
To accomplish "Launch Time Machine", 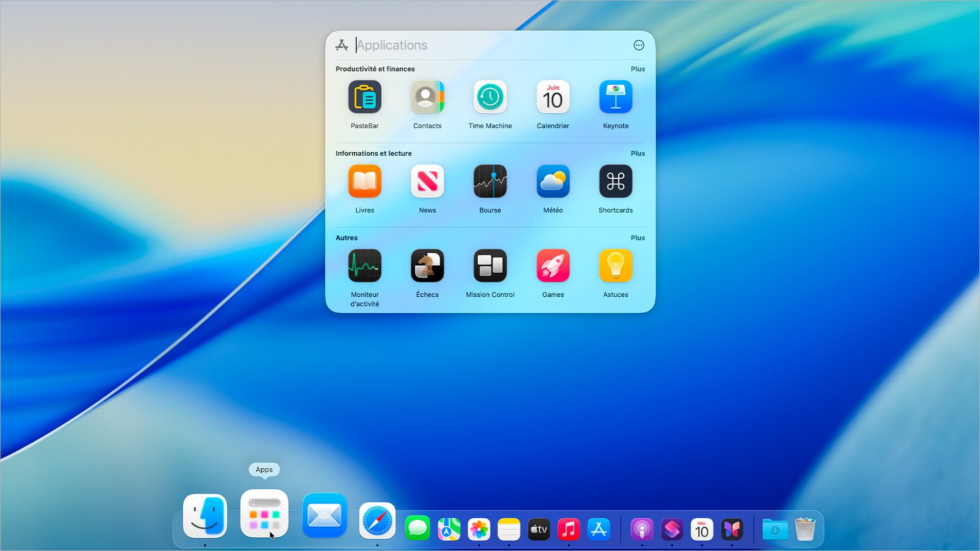I will click(x=490, y=97).
